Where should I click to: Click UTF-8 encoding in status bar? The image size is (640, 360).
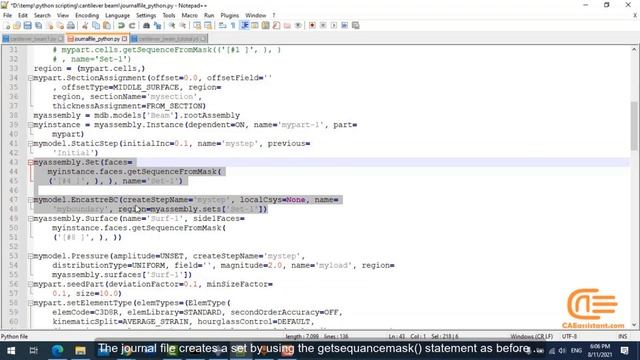pos(569,337)
